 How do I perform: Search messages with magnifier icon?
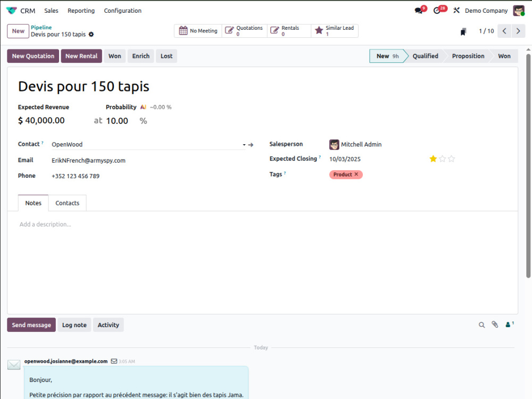point(481,325)
